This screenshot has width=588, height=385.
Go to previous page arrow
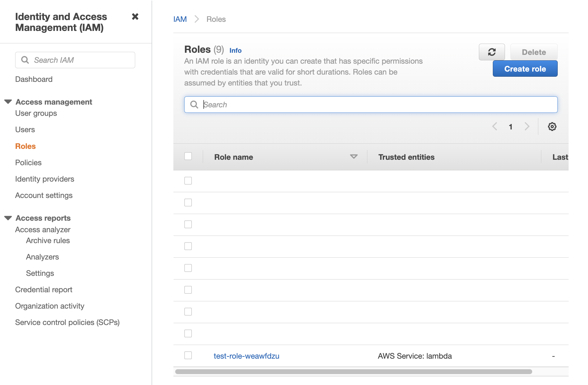pos(495,127)
